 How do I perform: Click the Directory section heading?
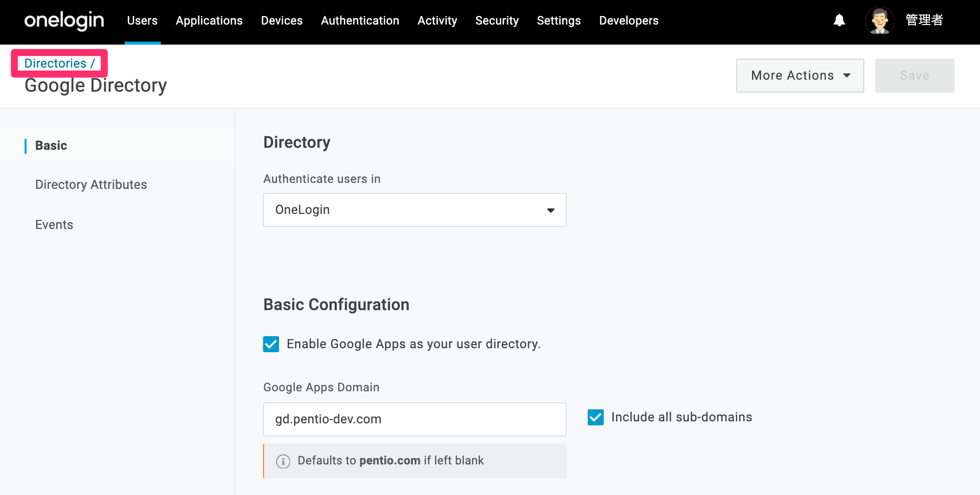tap(297, 143)
